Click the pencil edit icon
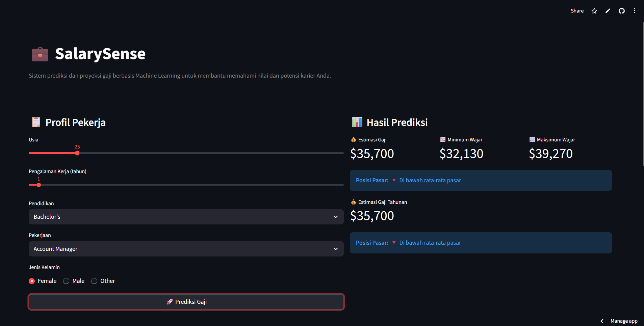 tap(608, 11)
